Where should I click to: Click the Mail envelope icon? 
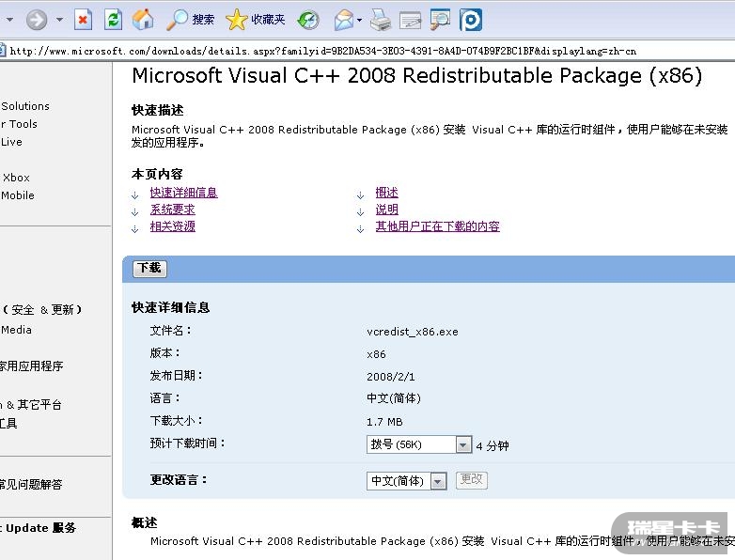[344, 20]
